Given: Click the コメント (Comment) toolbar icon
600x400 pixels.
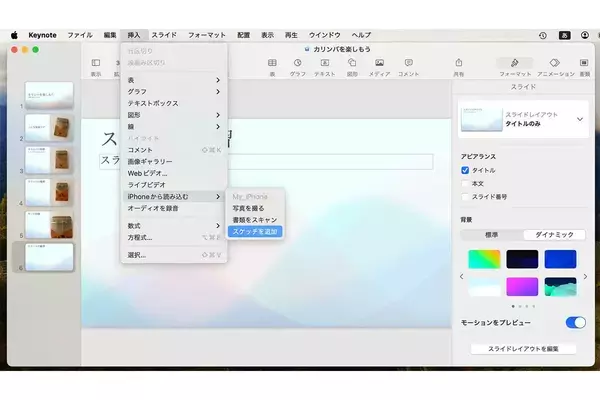Looking at the screenshot, I should tap(408, 63).
